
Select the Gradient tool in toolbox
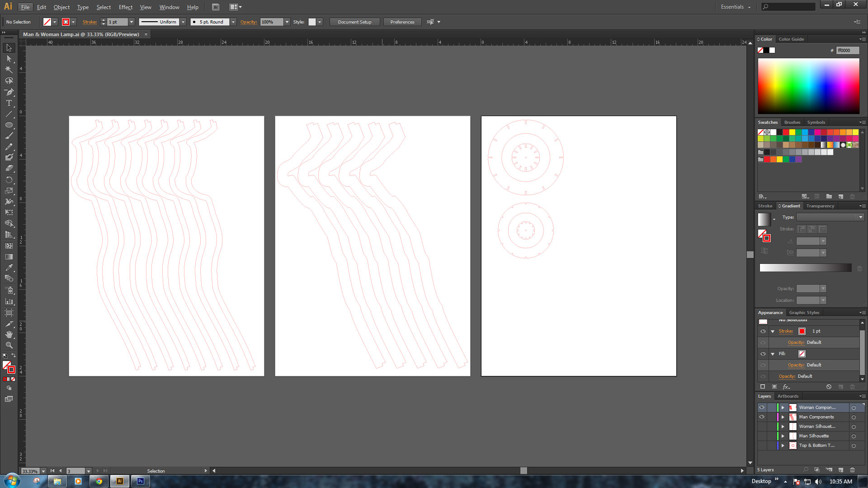pyautogui.click(x=9, y=257)
